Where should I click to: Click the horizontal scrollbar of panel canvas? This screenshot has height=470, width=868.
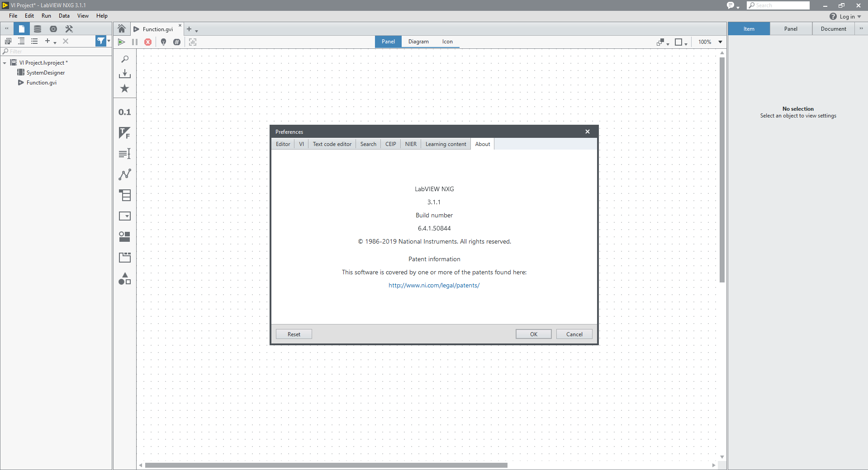pyautogui.click(x=326, y=465)
